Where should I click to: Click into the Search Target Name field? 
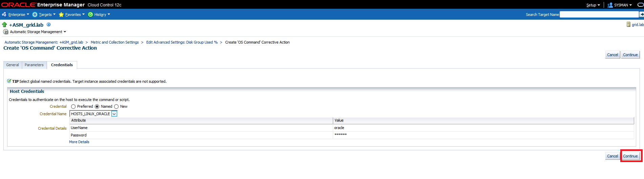coord(599,15)
